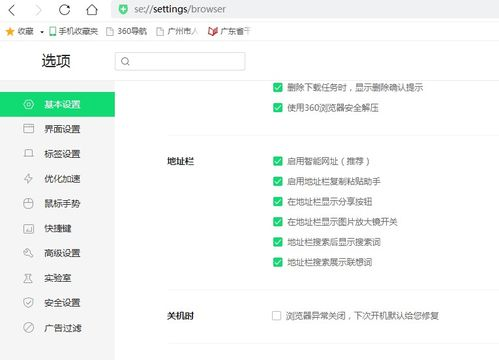The width and height of the screenshot is (499, 360).
Task: Toggle 启用地址栏复制粘贴助手 checkbox
Action: [278, 181]
